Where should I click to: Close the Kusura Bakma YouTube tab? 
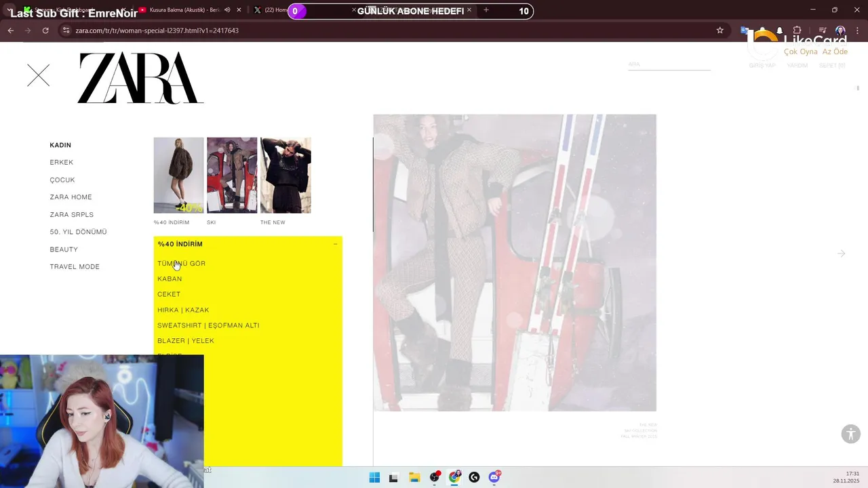tap(239, 10)
